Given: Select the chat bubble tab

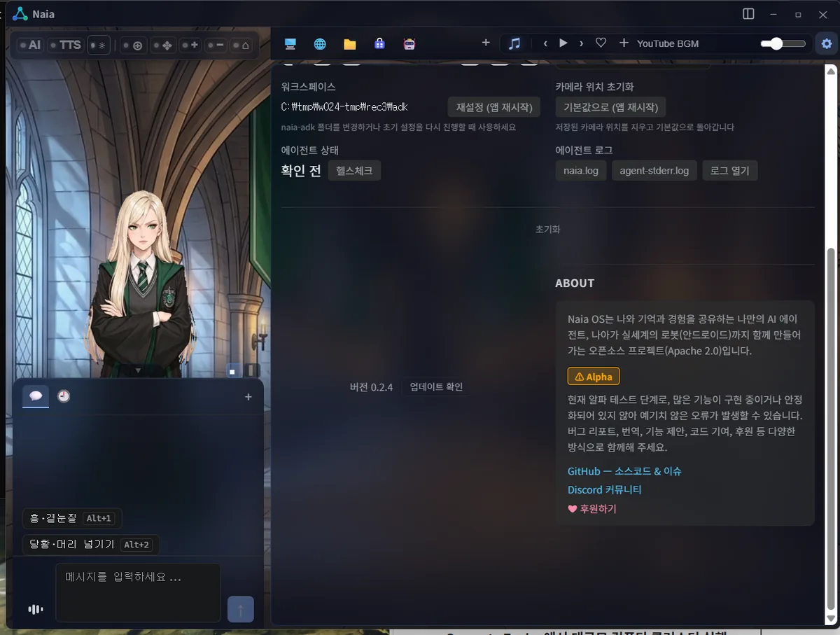Looking at the screenshot, I should [x=36, y=396].
